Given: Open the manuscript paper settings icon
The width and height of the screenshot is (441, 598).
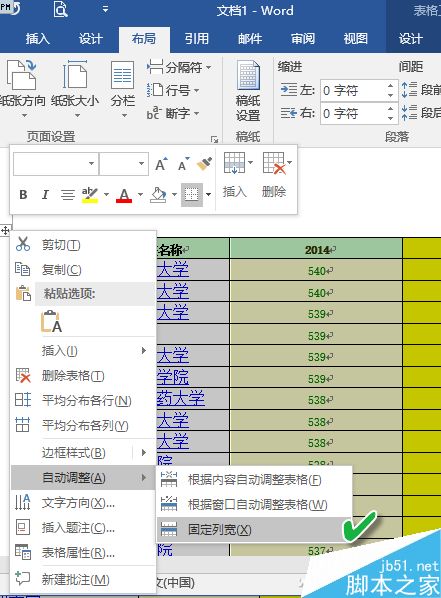Looking at the screenshot, I should pos(248,75).
